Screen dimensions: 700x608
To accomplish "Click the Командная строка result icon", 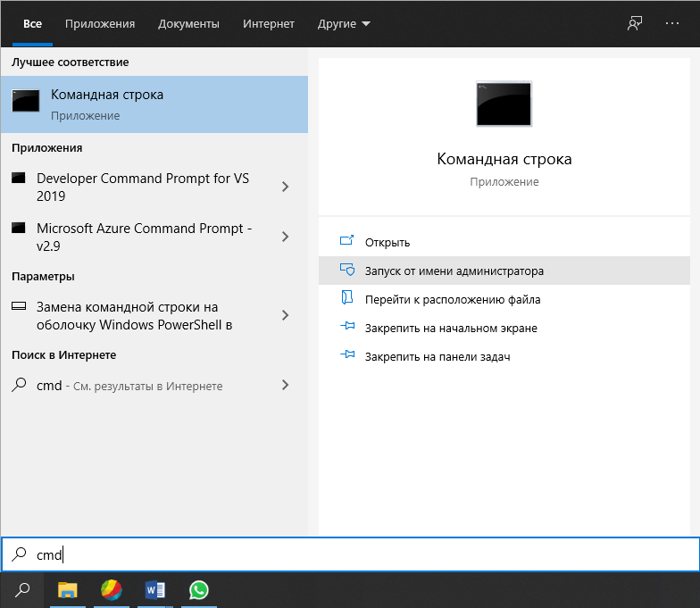I will (x=25, y=100).
